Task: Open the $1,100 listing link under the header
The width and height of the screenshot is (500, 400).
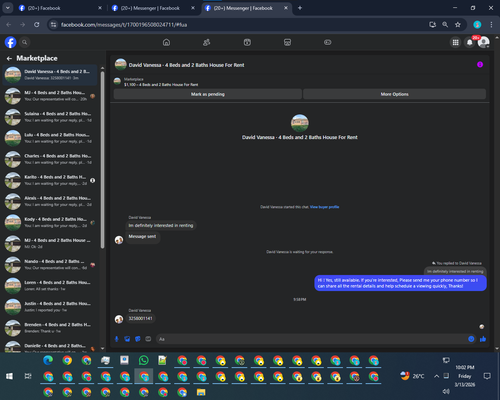Action: point(161,85)
